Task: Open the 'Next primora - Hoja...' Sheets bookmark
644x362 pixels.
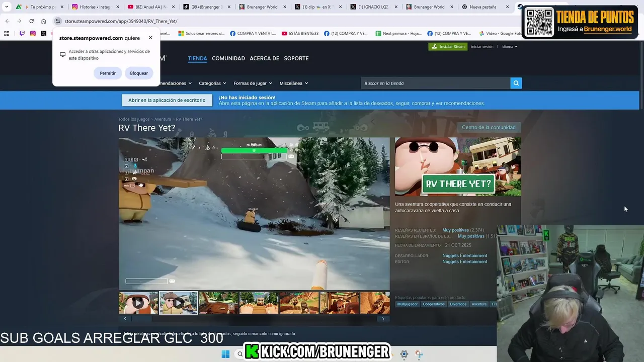Action: pyautogui.click(x=398, y=33)
